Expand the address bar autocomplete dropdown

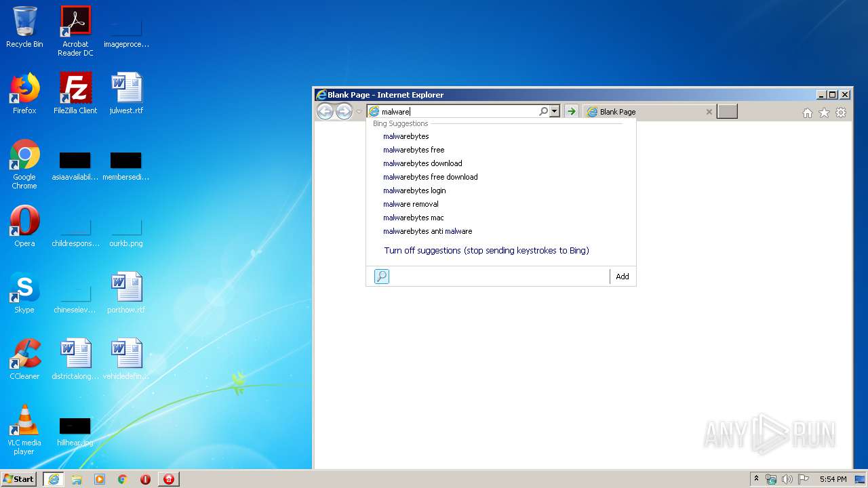(555, 111)
